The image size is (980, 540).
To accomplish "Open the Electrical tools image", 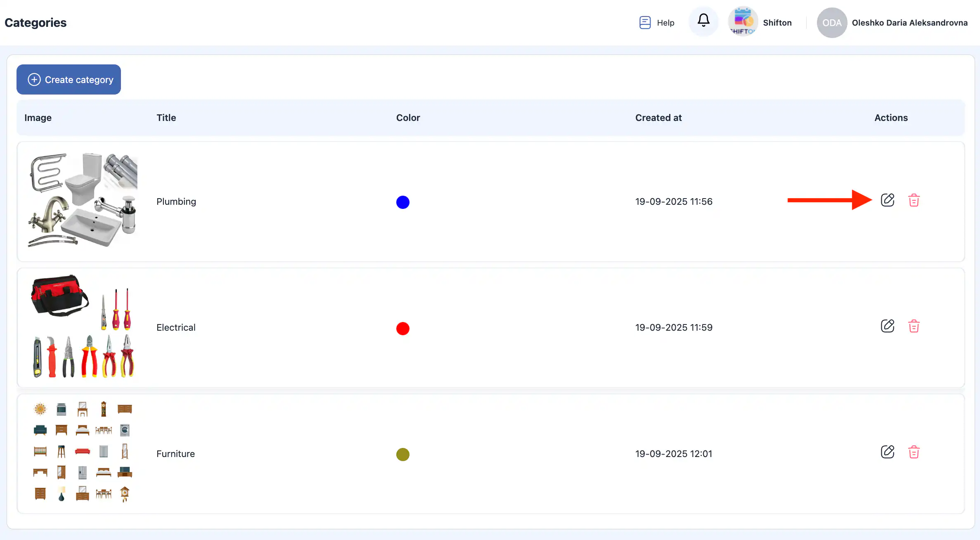I will click(x=83, y=327).
